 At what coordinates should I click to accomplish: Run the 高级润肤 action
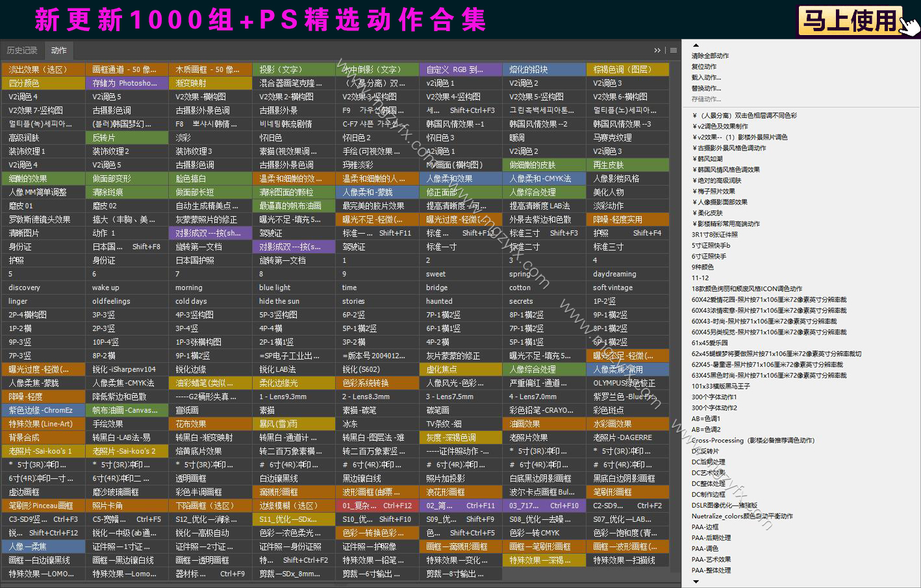tap(44, 138)
